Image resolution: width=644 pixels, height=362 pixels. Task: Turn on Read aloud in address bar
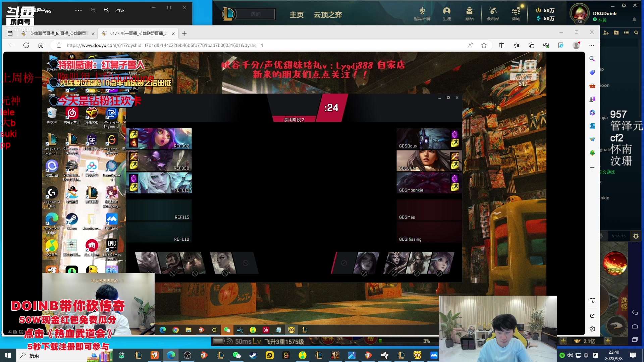(x=471, y=45)
